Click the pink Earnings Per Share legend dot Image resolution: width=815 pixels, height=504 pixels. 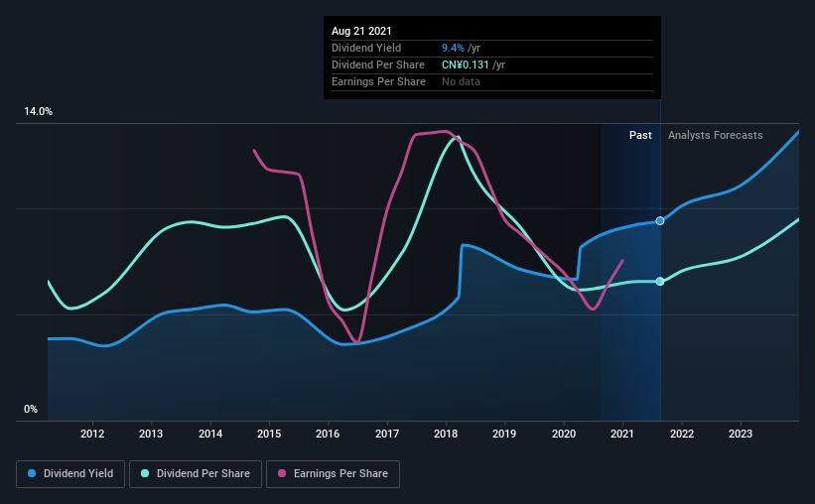pyautogui.click(x=282, y=473)
